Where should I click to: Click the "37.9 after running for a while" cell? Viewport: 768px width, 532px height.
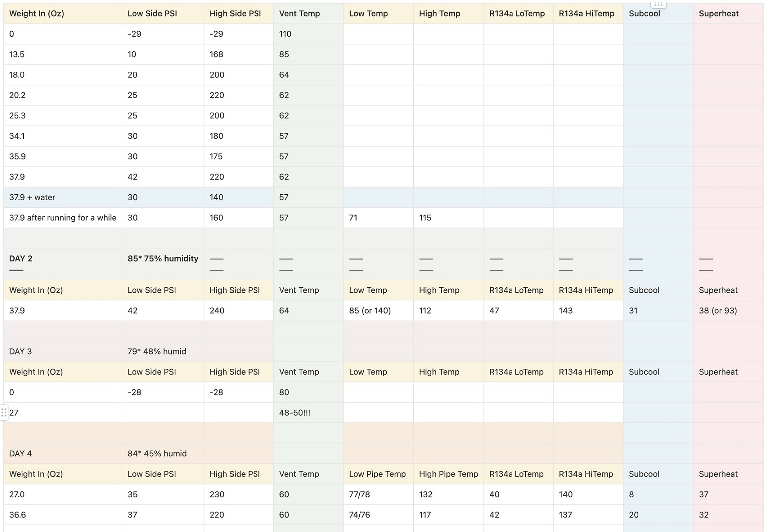[63, 218]
